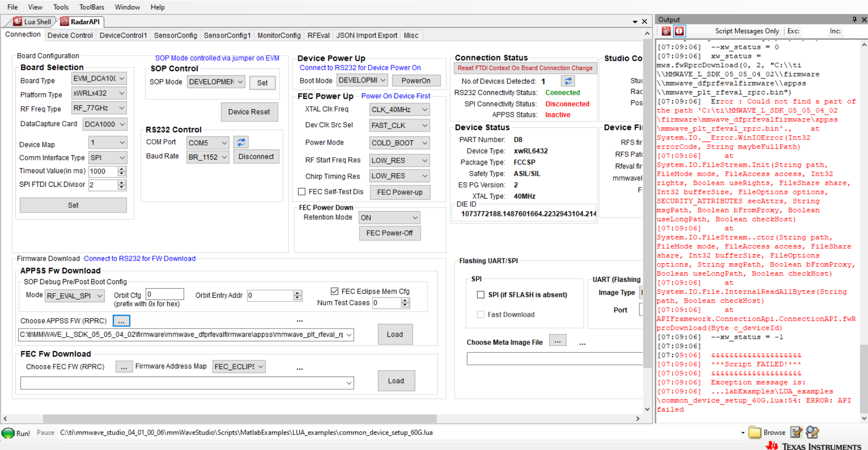Click the last icon in the bottom script bar

click(x=812, y=432)
